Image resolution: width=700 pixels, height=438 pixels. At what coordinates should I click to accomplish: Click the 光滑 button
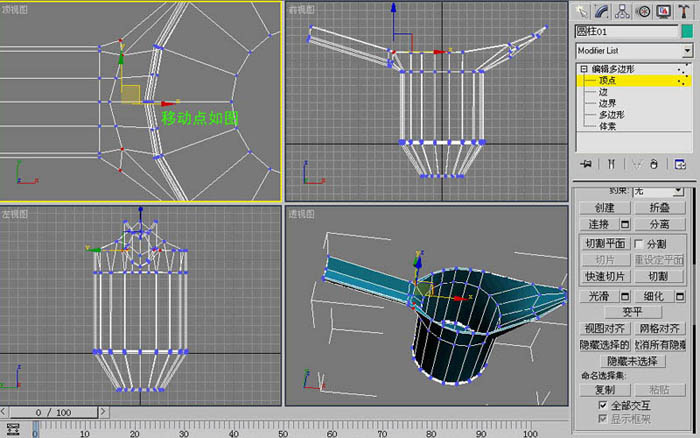click(599, 296)
